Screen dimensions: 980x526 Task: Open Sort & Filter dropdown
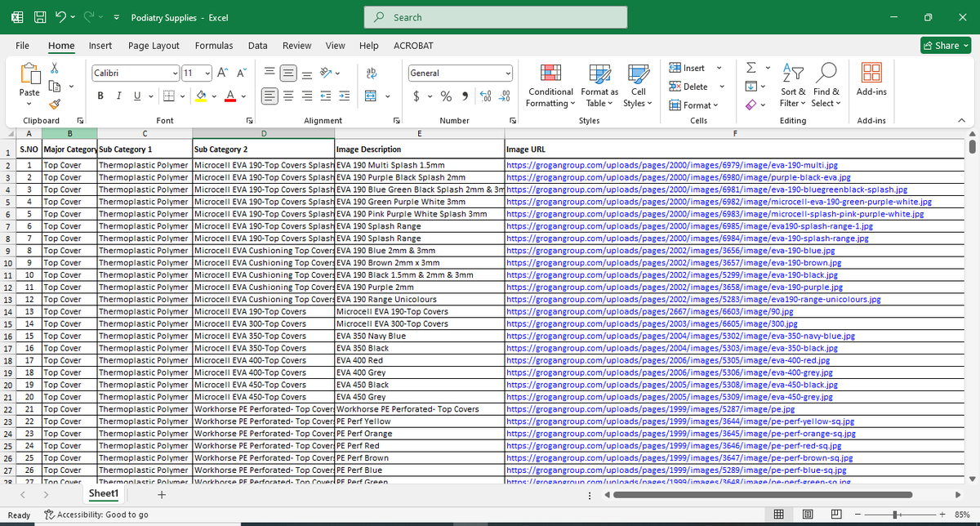tap(792, 86)
